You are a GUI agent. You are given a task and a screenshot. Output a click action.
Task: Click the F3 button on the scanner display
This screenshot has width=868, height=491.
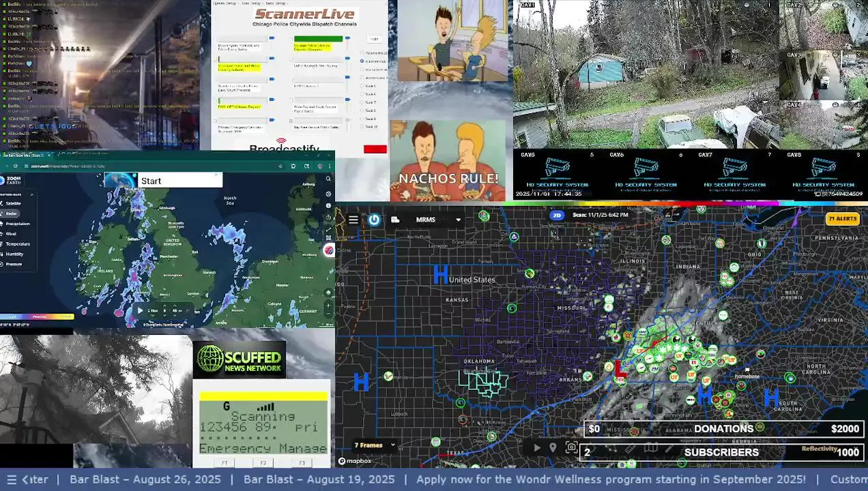click(x=302, y=463)
